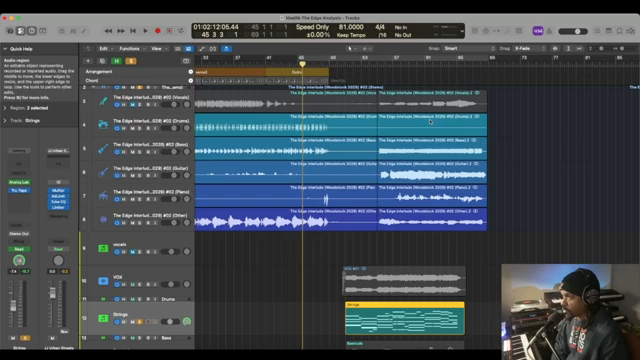Open the Functions menu in Tracks area
The width and height of the screenshot is (640, 360).
click(131, 49)
